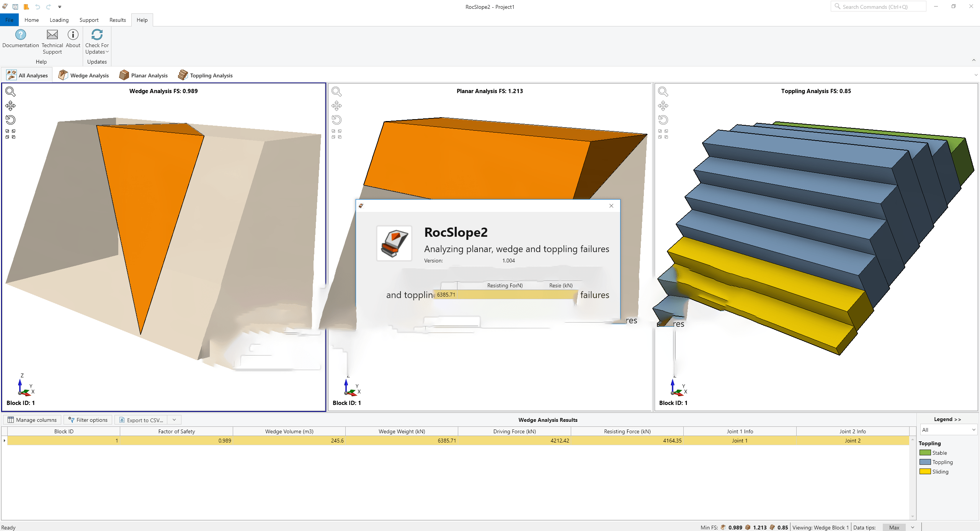The height and width of the screenshot is (531, 980).
Task: Click rotate icon in Toppling Analysis view
Action: 663,120
